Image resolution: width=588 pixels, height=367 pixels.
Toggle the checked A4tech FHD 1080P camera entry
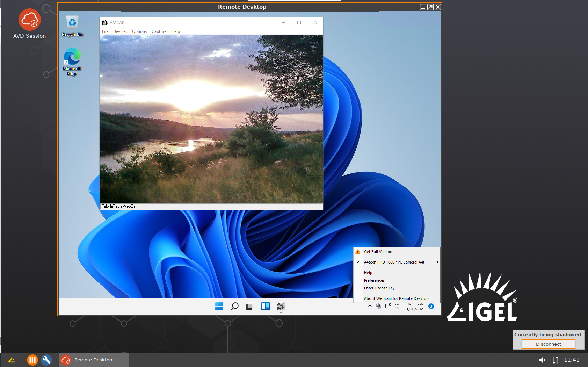tap(397, 262)
